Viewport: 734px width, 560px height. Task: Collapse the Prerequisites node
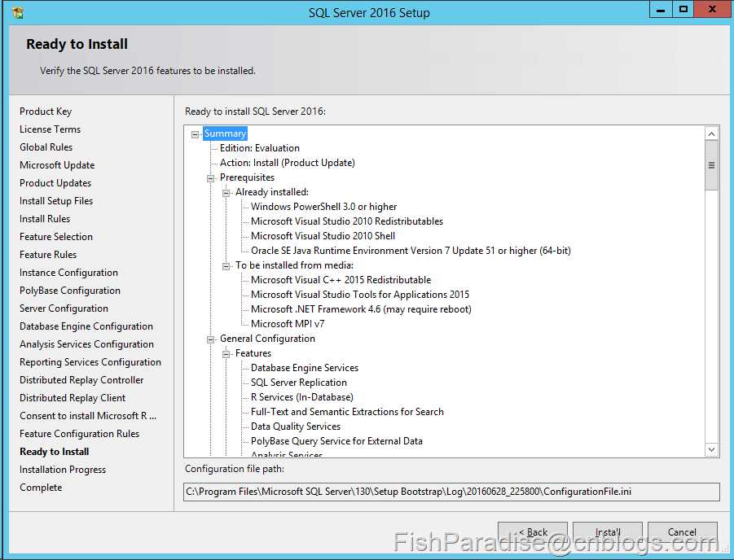pos(211,178)
